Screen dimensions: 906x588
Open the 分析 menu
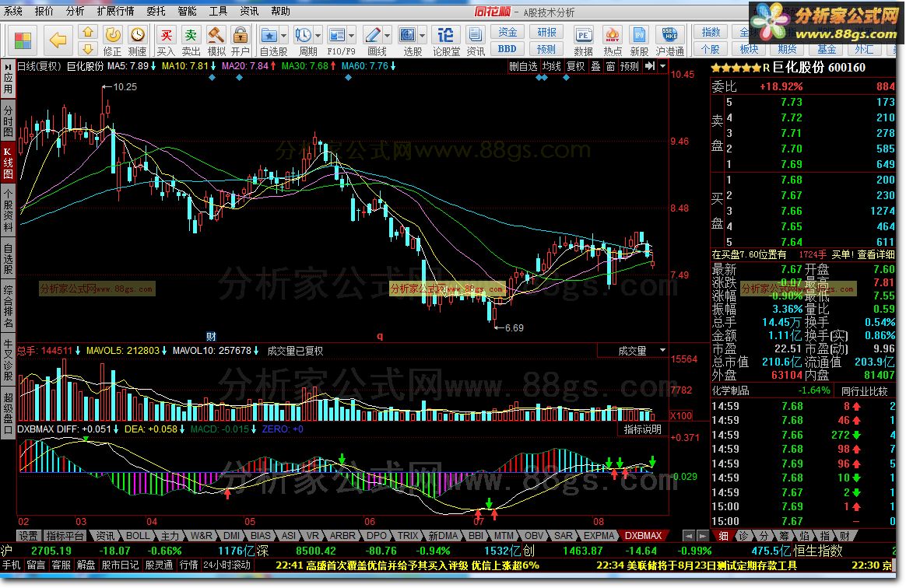[75, 11]
